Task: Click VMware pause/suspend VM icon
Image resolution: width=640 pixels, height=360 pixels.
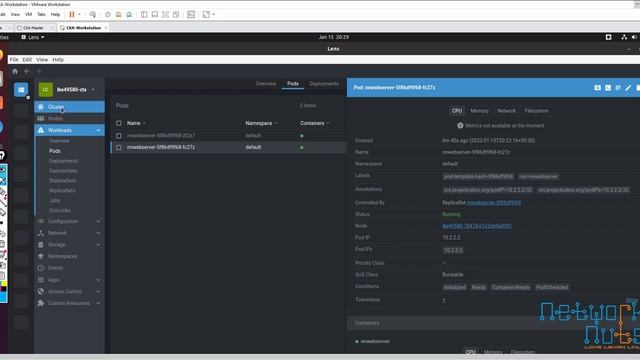Action: (72, 14)
